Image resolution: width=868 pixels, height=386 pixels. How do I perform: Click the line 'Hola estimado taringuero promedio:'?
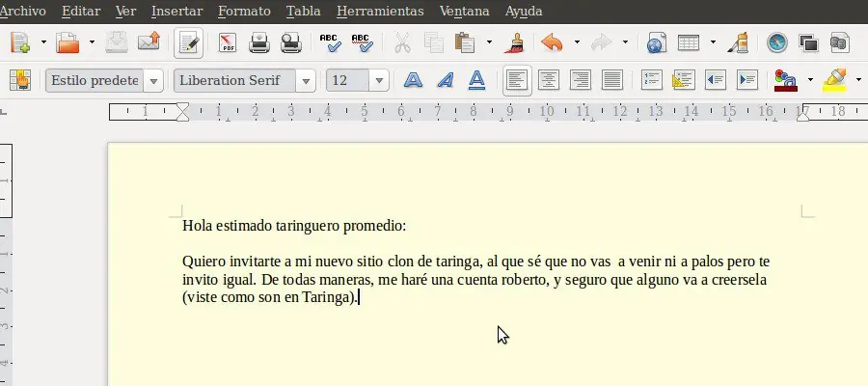coord(294,226)
